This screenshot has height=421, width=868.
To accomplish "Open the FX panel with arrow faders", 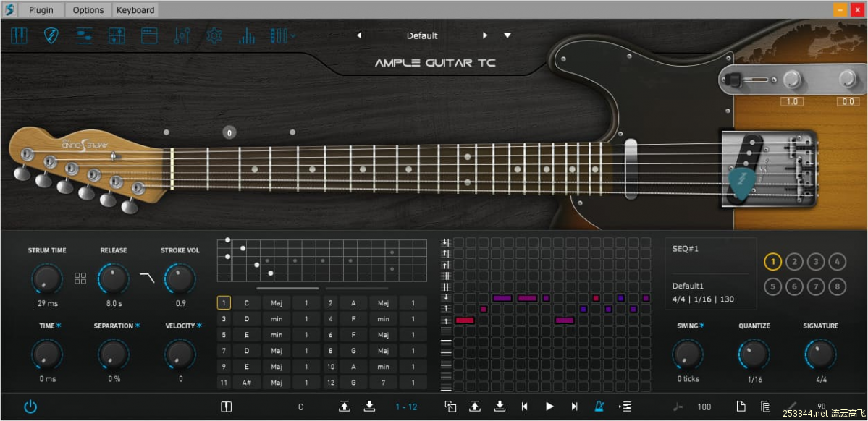I will (x=117, y=36).
